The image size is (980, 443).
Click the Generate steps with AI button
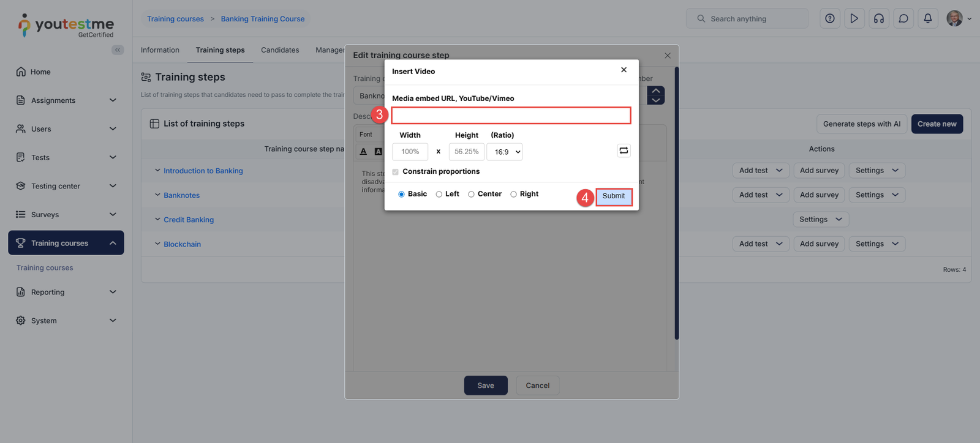tap(861, 124)
